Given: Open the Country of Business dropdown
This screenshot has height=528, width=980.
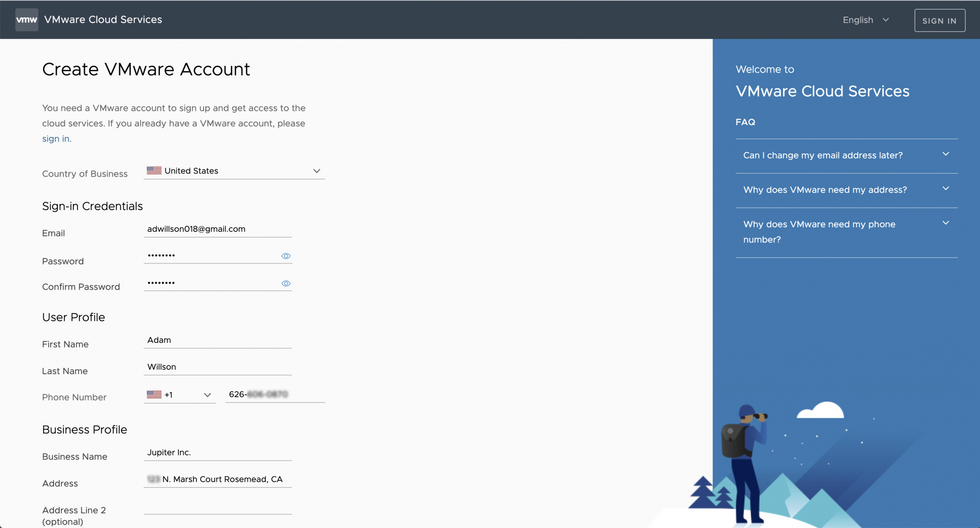Looking at the screenshot, I should (316, 171).
